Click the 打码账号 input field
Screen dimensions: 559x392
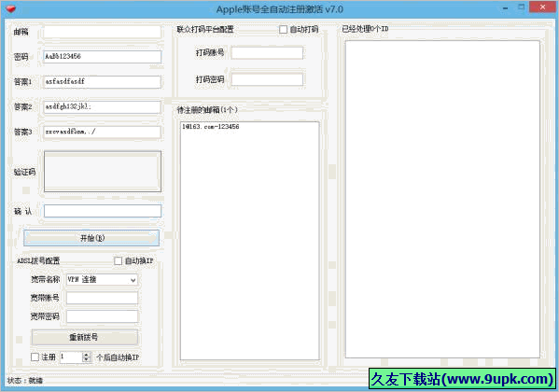(x=267, y=53)
